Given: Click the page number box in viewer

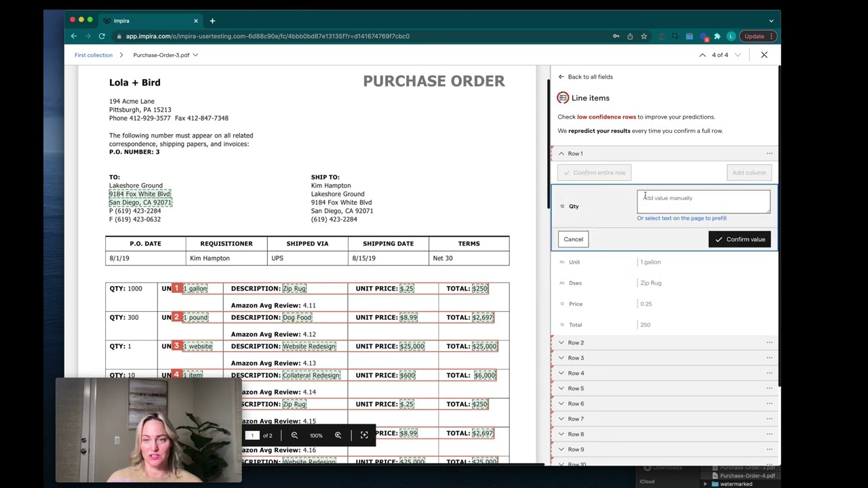Looking at the screenshot, I should (x=252, y=435).
